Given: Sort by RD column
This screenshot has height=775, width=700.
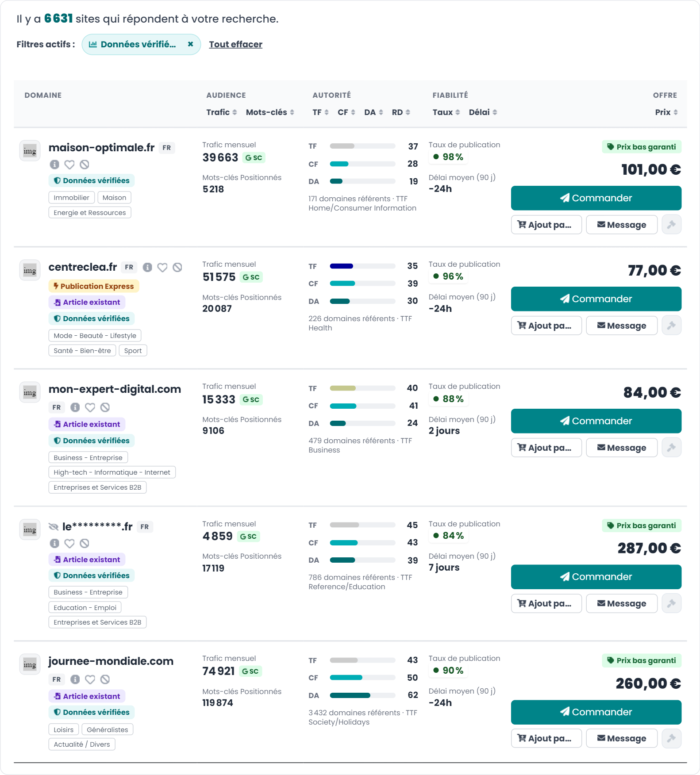Looking at the screenshot, I should (401, 112).
